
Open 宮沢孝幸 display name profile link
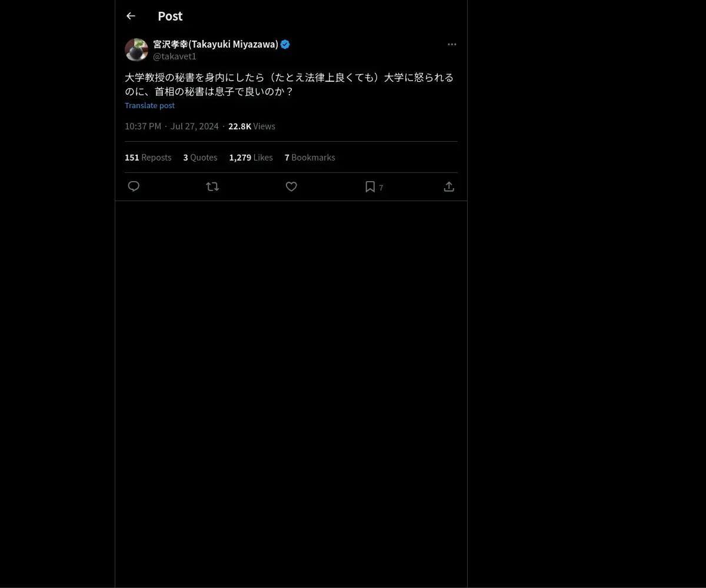tap(215, 44)
